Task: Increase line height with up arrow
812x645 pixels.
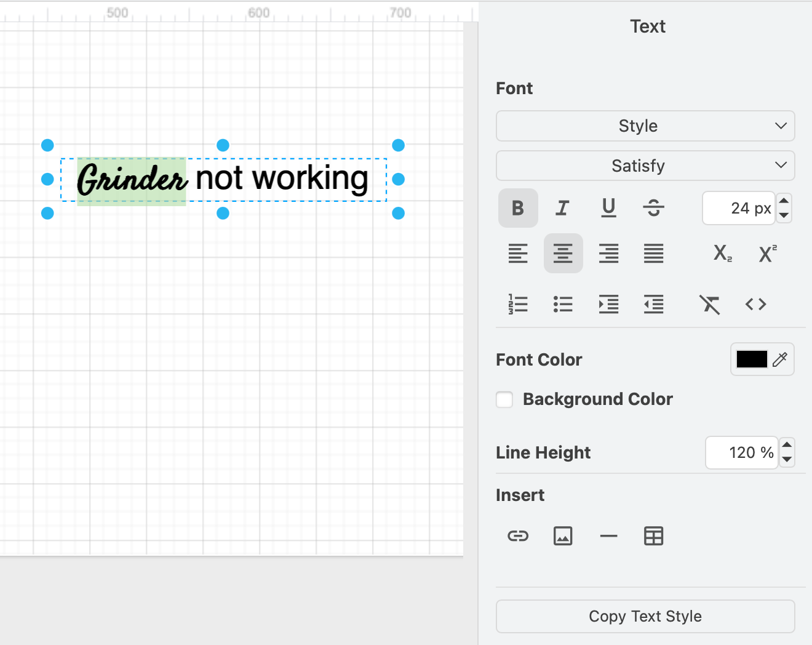Action: click(787, 445)
